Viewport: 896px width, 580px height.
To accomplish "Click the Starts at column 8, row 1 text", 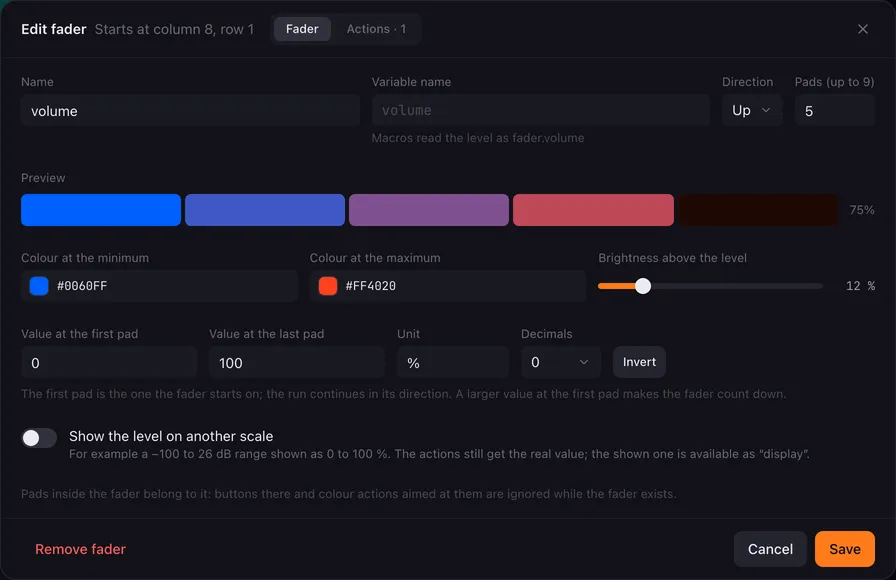I will pyautogui.click(x=174, y=29).
